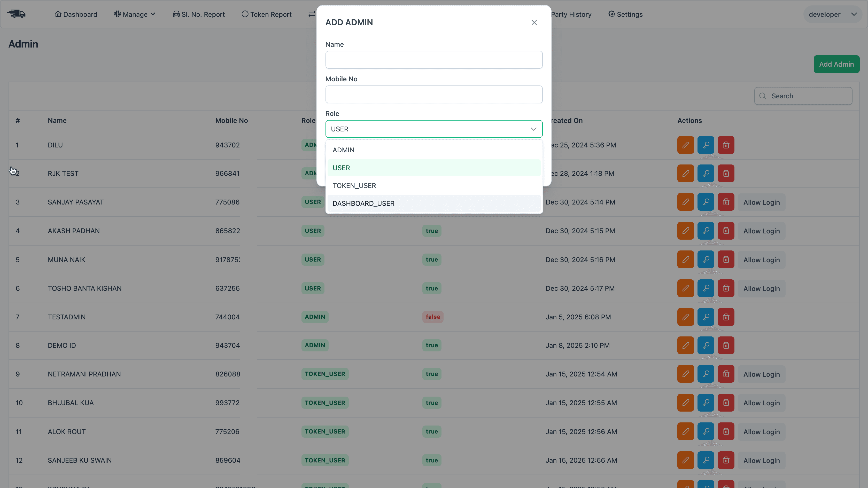Viewport: 868px width, 488px height.
Task: Open the Manage menu
Action: [x=134, y=14]
